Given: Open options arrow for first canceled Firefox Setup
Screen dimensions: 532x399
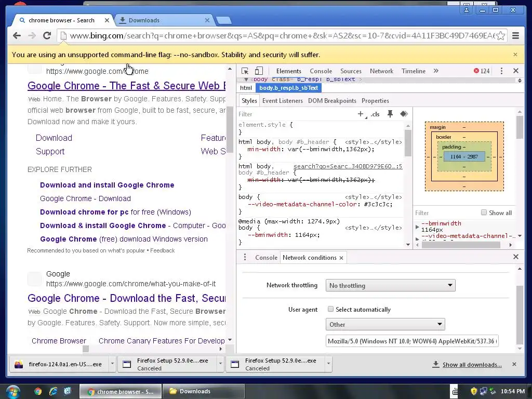Looking at the screenshot, I should 220,364.
